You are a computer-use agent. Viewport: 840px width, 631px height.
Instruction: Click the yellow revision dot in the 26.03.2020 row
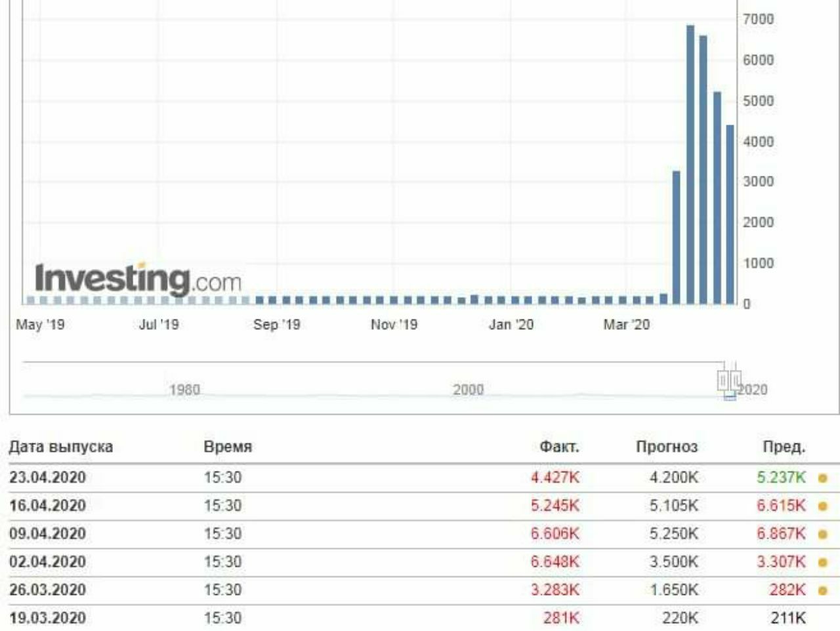tap(822, 591)
